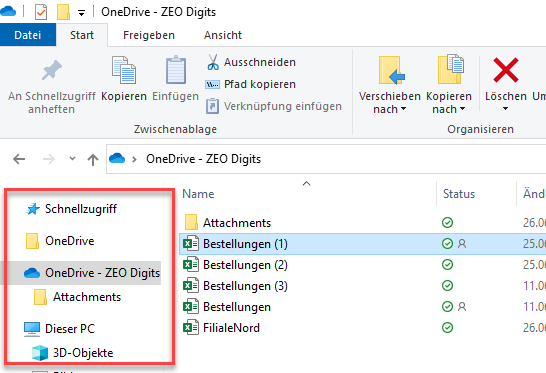Click shared person icon for Bestellungen (1)
546x373 pixels.
[462, 243]
